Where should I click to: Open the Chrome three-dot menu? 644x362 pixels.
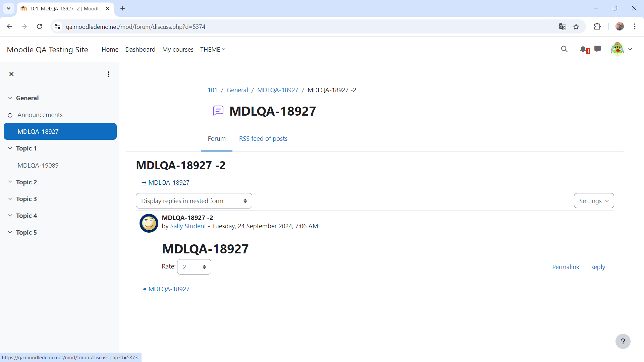coord(635,26)
